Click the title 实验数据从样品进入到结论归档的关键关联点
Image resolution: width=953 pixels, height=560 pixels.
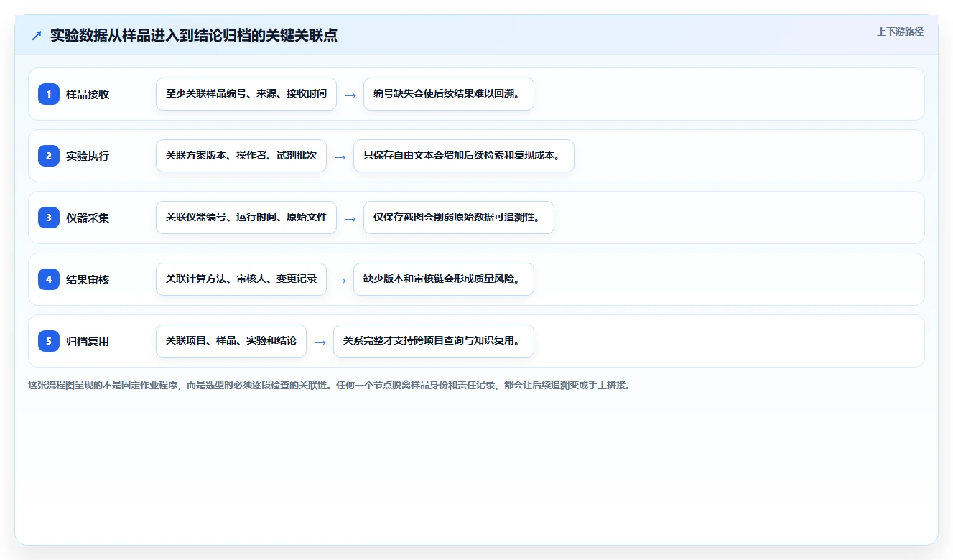coord(194,36)
